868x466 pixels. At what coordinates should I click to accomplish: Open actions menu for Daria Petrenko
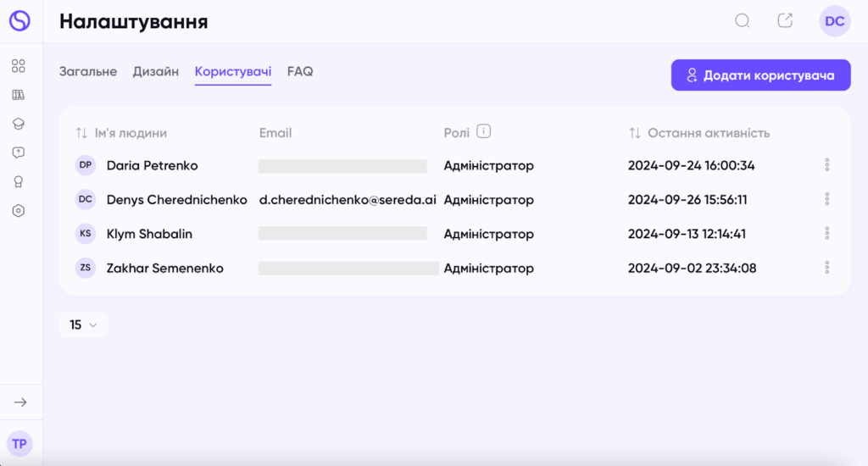tap(827, 165)
